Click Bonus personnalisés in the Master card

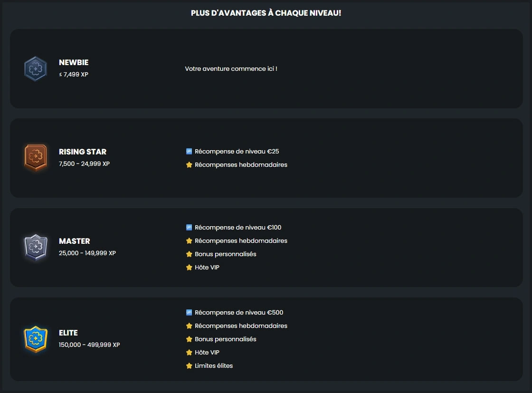225,254
